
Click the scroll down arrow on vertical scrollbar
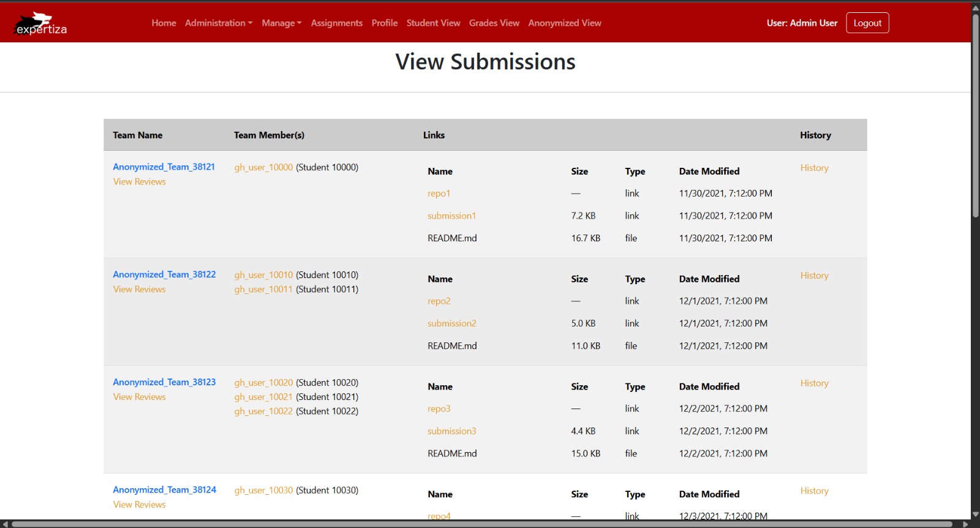(x=975, y=515)
